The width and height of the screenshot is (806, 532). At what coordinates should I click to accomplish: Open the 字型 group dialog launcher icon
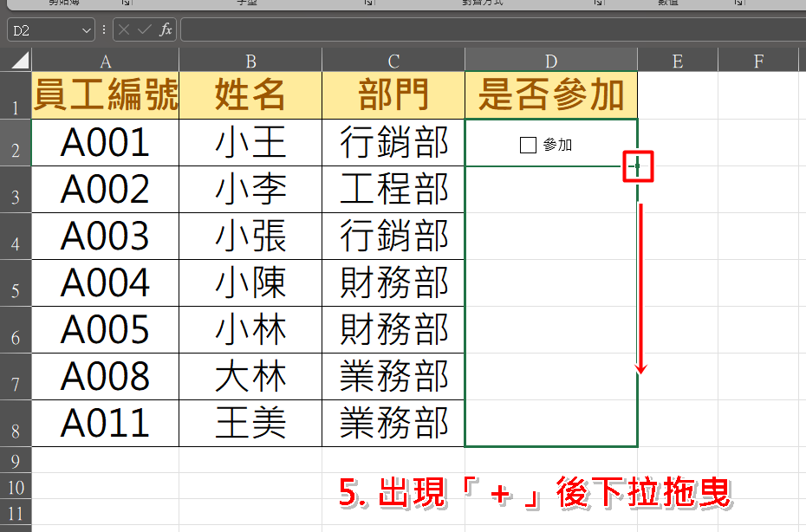367,3
